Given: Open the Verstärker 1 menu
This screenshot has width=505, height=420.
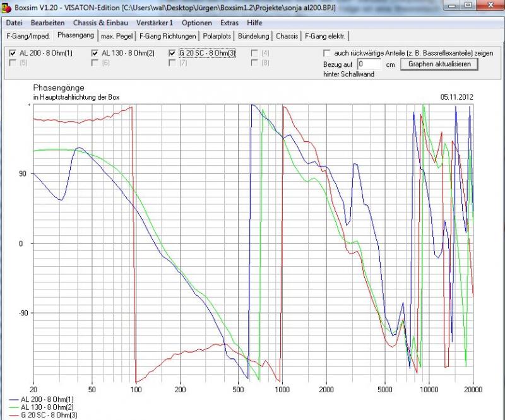Looking at the screenshot, I should (154, 23).
